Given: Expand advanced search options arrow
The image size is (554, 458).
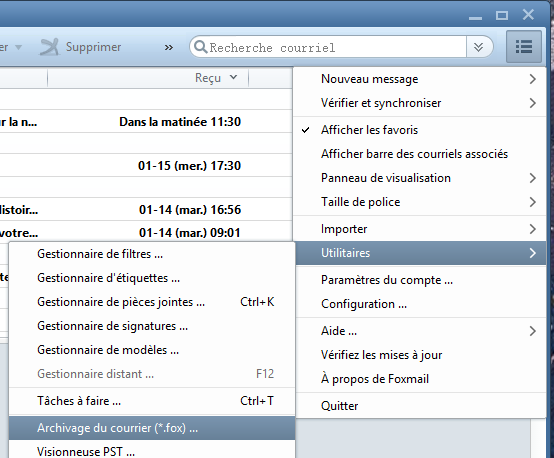Looking at the screenshot, I should pyautogui.click(x=478, y=47).
